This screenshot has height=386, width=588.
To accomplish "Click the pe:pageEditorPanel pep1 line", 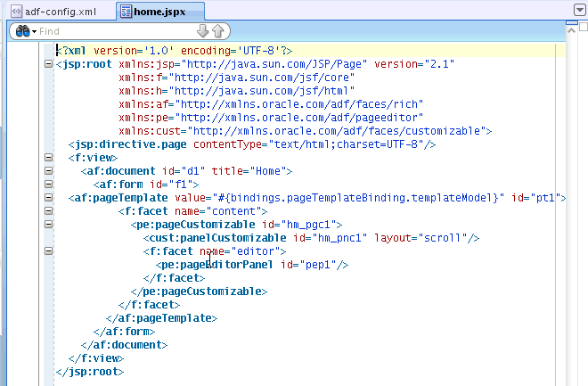I will 252,265.
